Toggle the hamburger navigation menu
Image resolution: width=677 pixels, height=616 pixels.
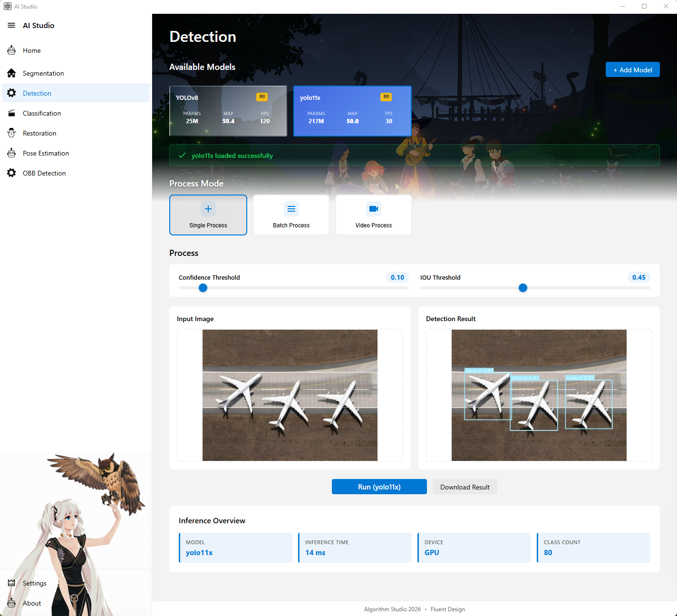coord(11,26)
